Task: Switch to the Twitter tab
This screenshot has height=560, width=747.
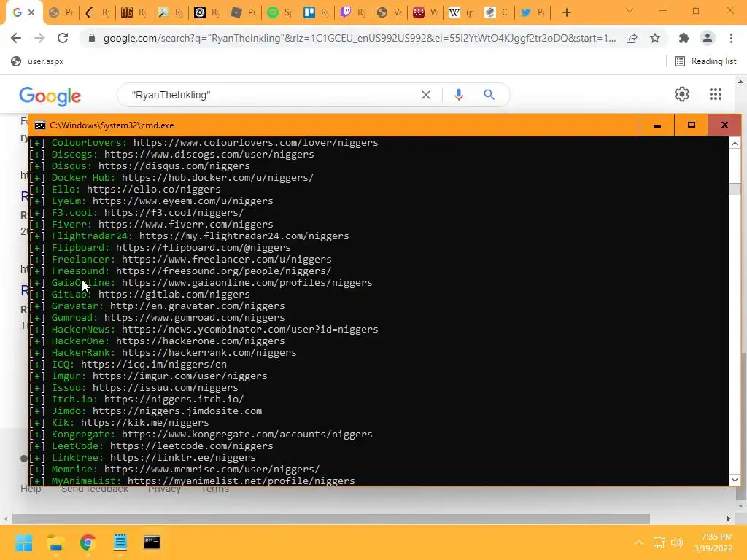Action: tap(533, 13)
